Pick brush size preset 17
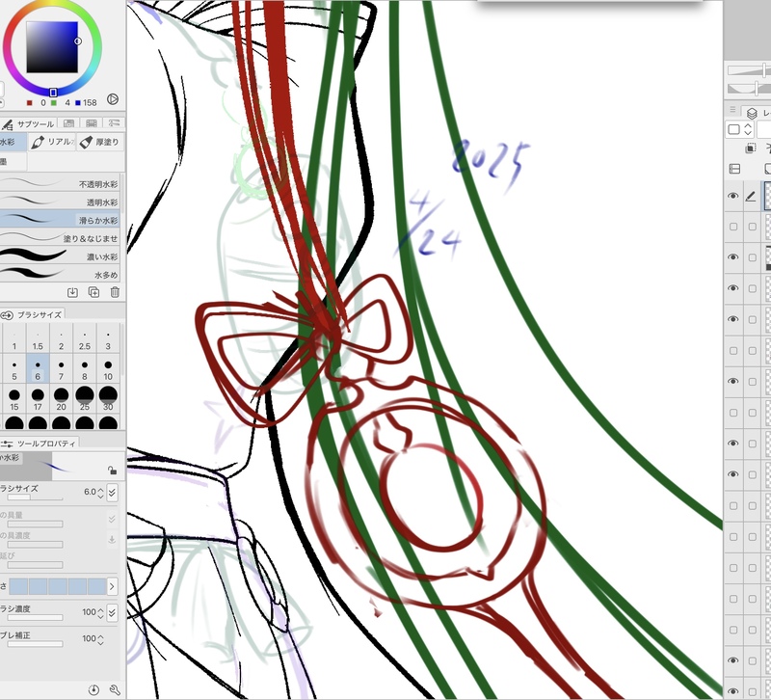 38,399
